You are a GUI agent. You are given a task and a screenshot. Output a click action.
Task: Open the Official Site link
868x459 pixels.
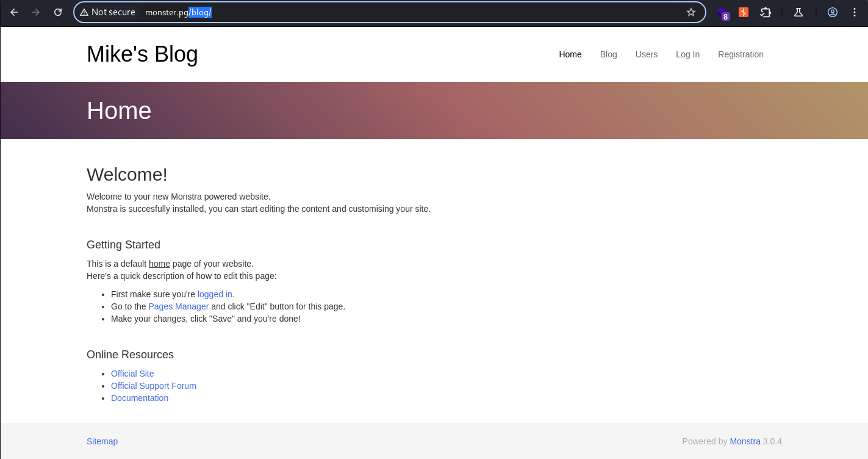click(x=132, y=374)
